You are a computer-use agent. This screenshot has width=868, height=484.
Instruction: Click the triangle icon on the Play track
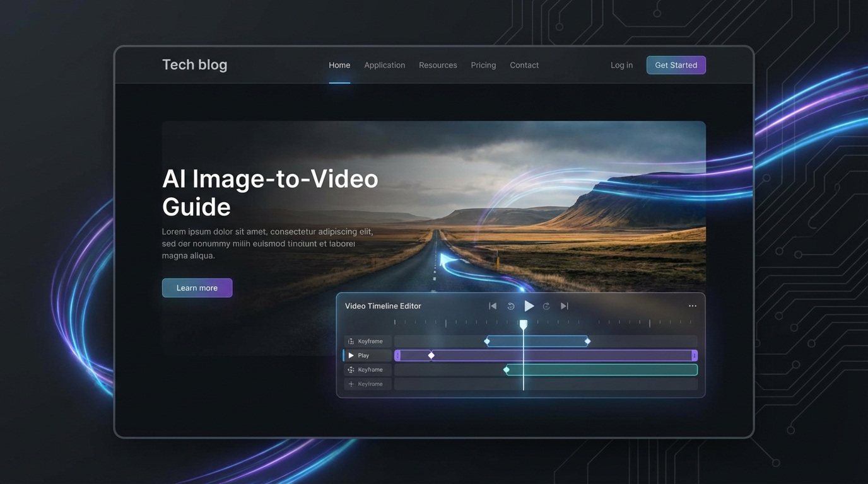pyautogui.click(x=351, y=355)
